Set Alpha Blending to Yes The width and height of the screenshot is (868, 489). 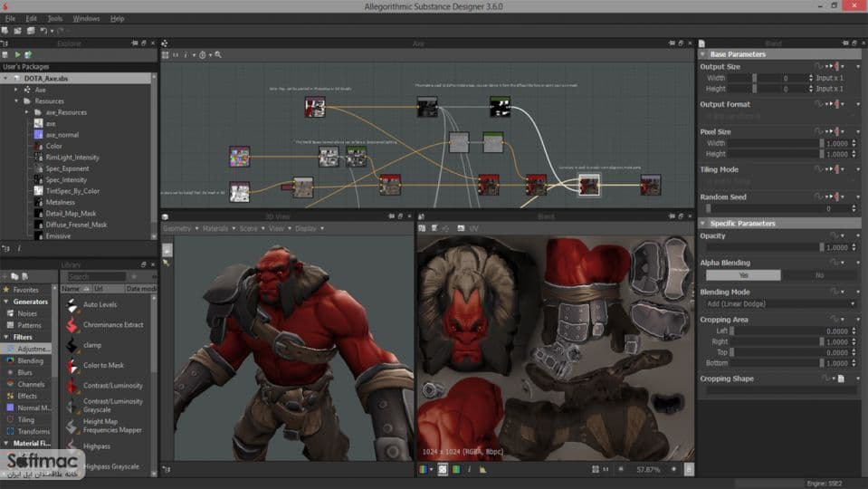tap(743, 275)
